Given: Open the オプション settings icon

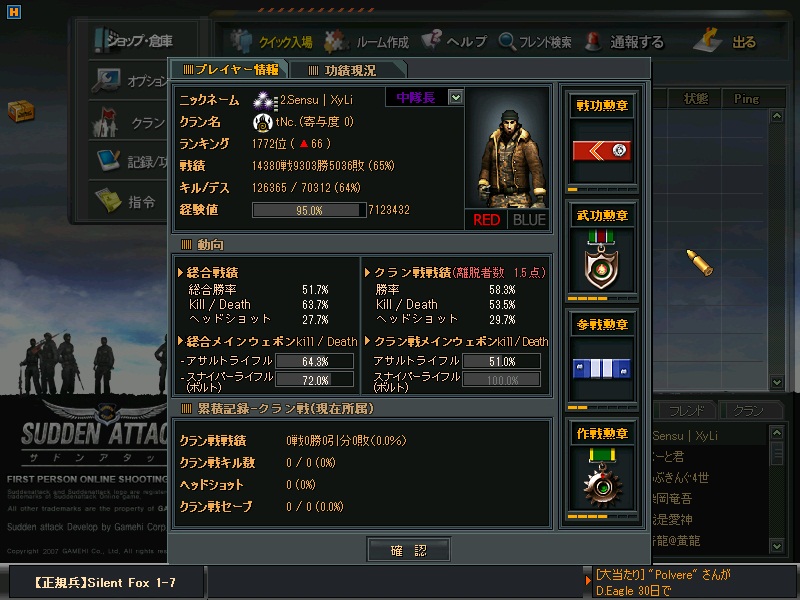Looking at the screenshot, I should click(106, 80).
